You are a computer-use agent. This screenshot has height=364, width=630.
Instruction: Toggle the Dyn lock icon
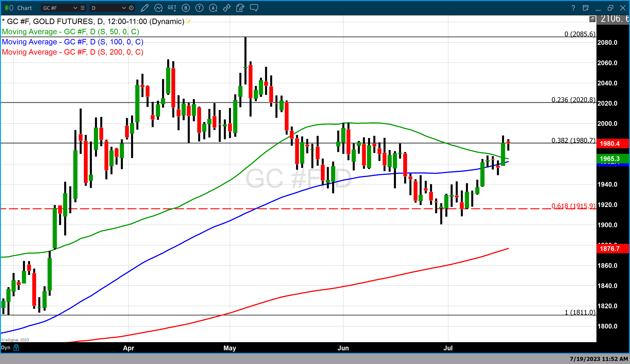coord(16,348)
